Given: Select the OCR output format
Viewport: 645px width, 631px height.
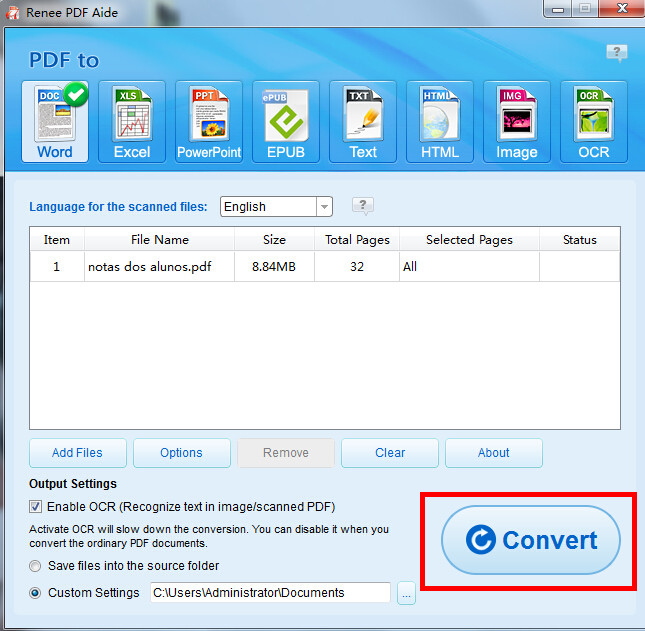Looking at the screenshot, I should coord(594,122).
